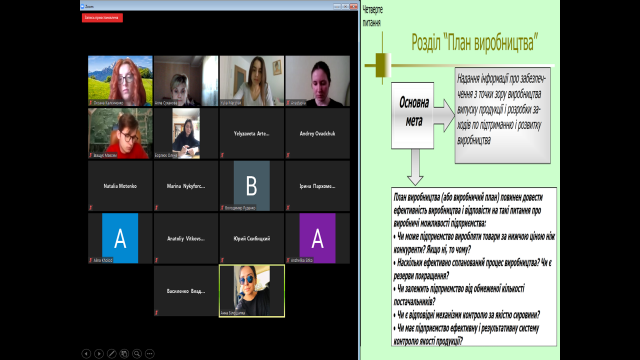Click the bullet about контролю за якістю сировини
Viewport: 640px width, 360px height.
coord(467,315)
